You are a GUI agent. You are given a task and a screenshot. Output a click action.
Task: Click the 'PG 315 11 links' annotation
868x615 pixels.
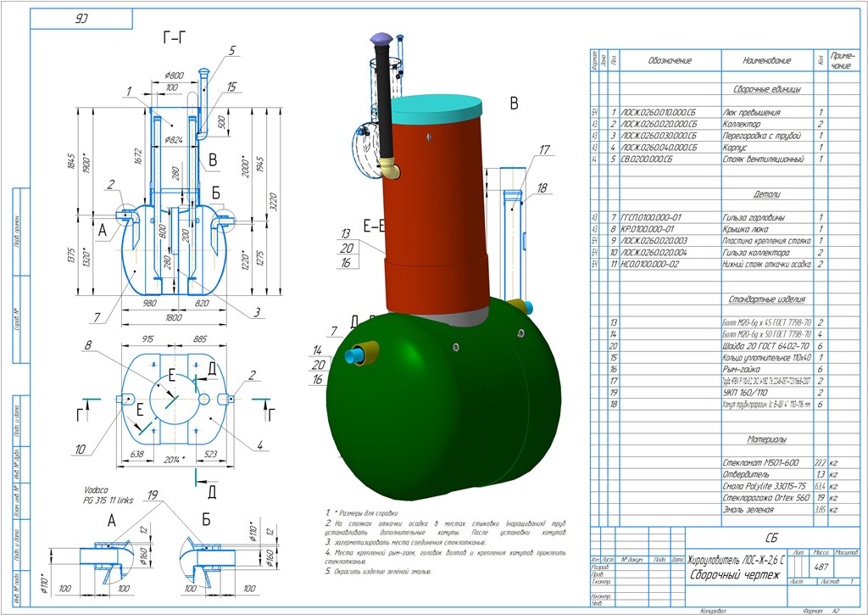108,500
